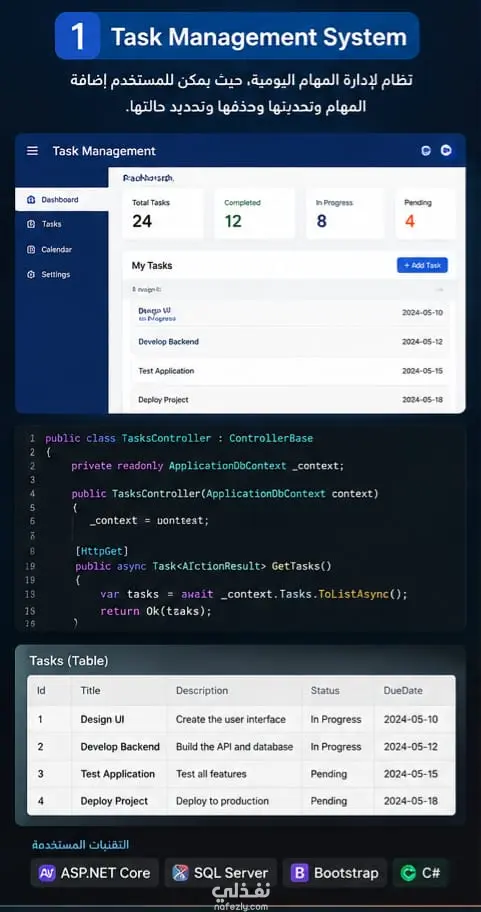Open the Develop Backend task in My Tasks

point(290,341)
